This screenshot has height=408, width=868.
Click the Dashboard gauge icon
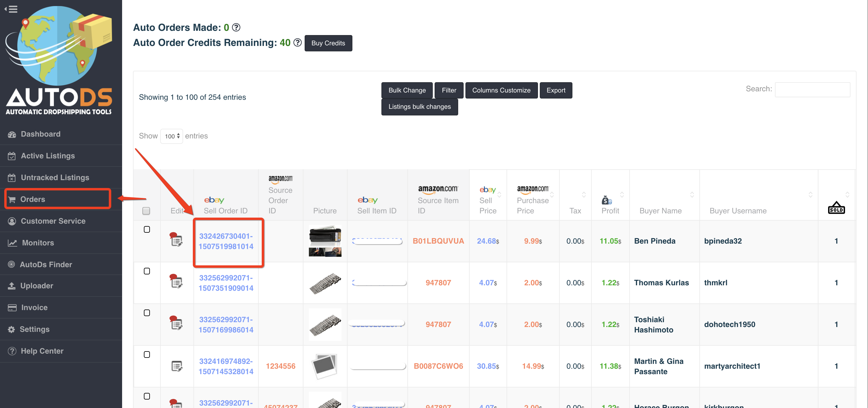click(x=12, y=134)
